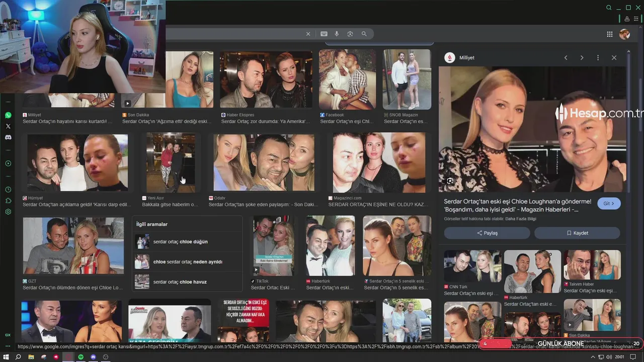
Task: Open the preview article title link
Action: tap(518, 205)
